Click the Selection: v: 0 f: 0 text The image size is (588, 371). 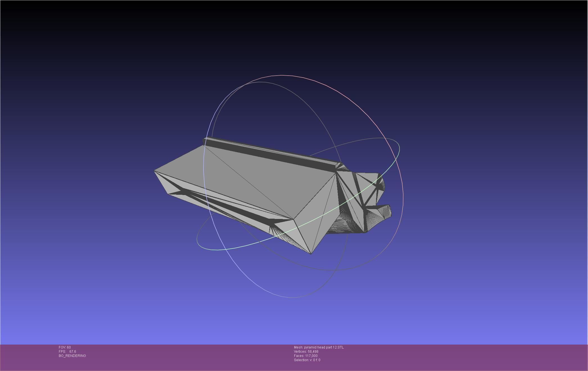point(307,360)
